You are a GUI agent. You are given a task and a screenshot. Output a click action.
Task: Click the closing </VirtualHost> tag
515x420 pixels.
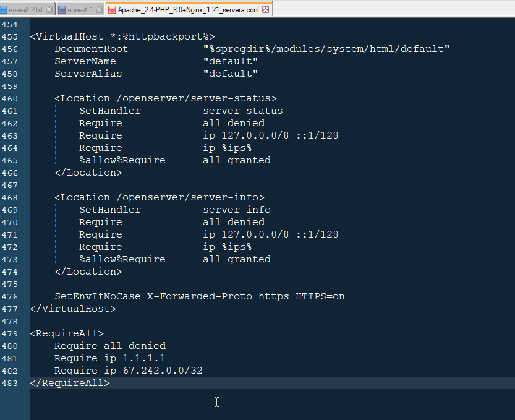pyautogui.click(x=72, y=309)
